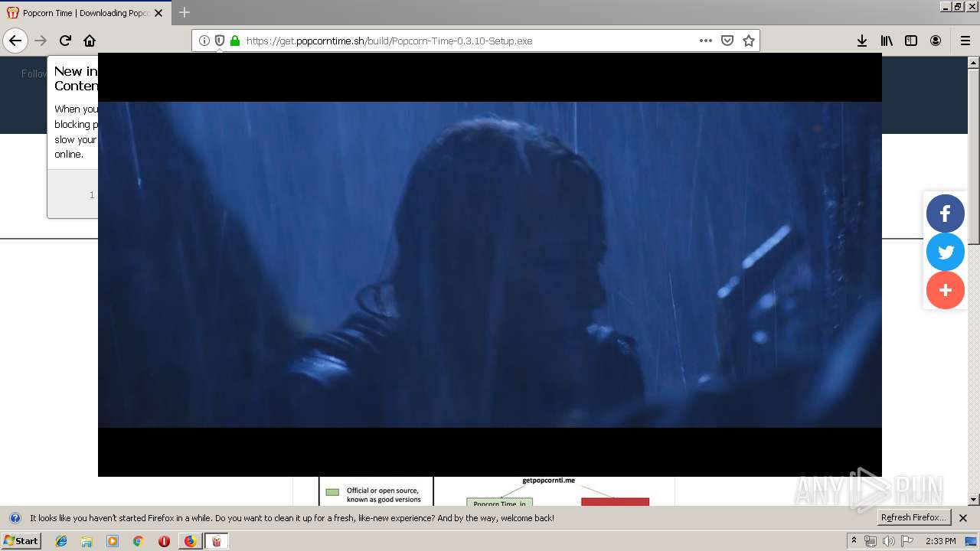Switch to Firefox taskbar button
The width and height of the screenshot is (980, 551).
[x=190, y=541]
